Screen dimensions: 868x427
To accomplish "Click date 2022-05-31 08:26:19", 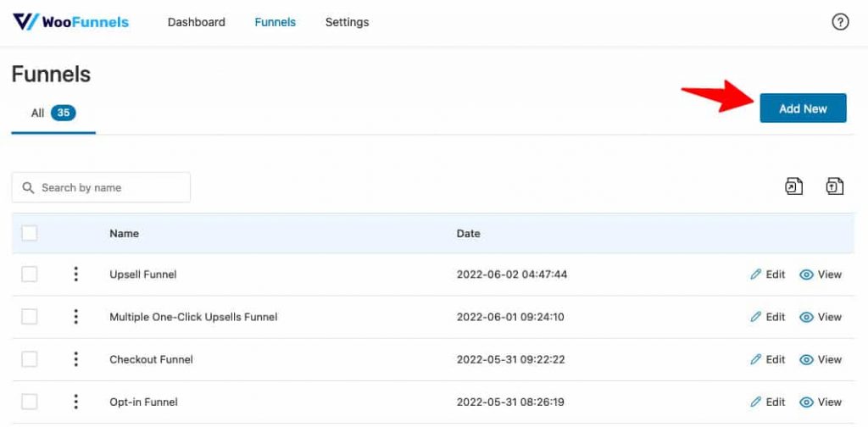I will 510,402.
